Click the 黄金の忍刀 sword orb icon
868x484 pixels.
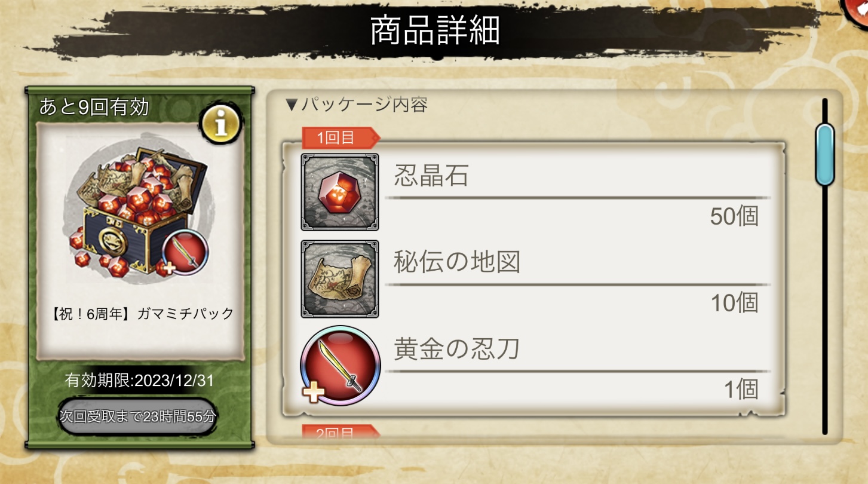tap(340, 366)
